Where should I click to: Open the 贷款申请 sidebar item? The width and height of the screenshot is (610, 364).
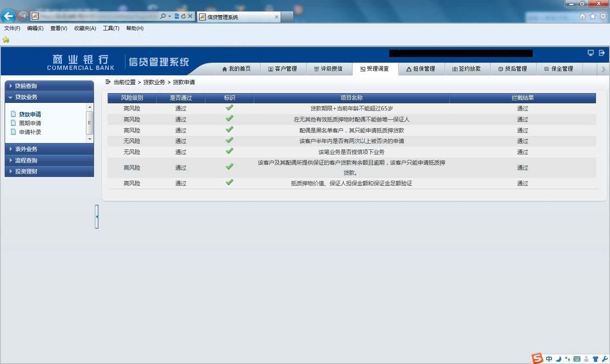tap(30, 114)
